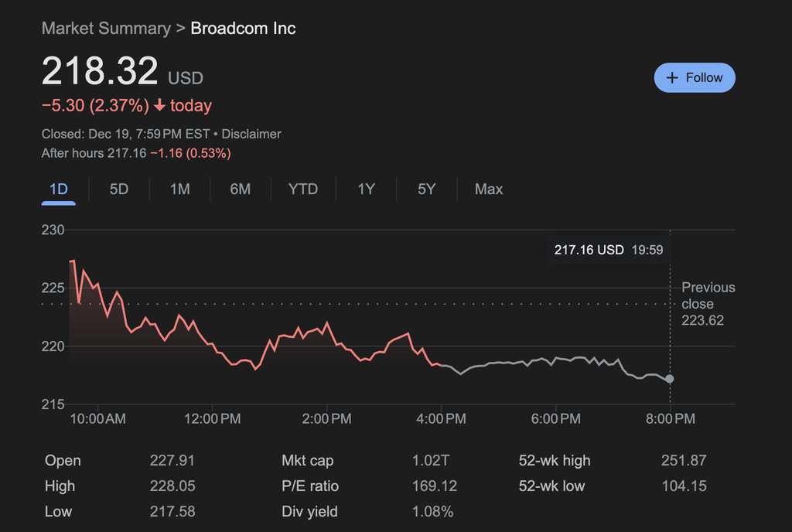This screenshot has height=532, width=792.
Task: Click the P/E ratio value 169.12
Action: tap(435, 486)
